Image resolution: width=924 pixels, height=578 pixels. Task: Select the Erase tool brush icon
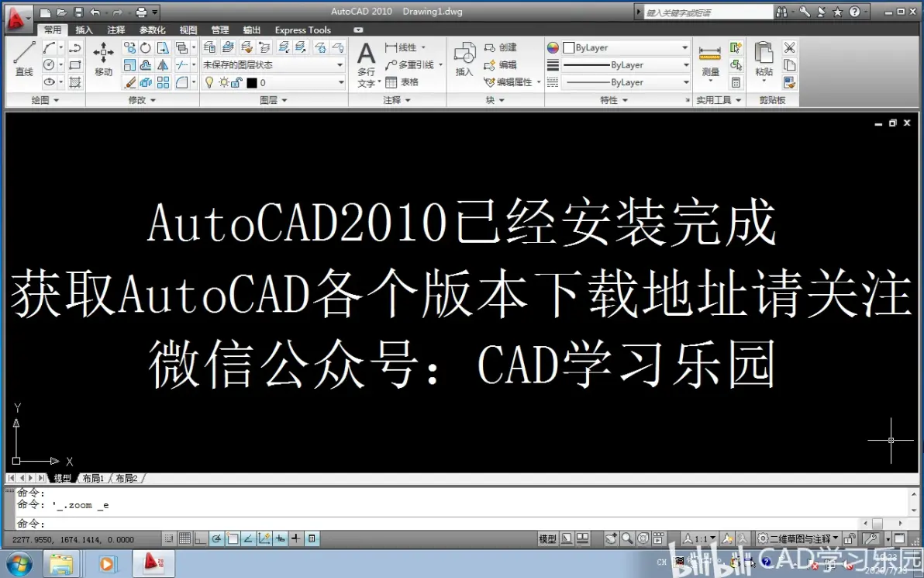pyautogui.click(x=129, y=82)
